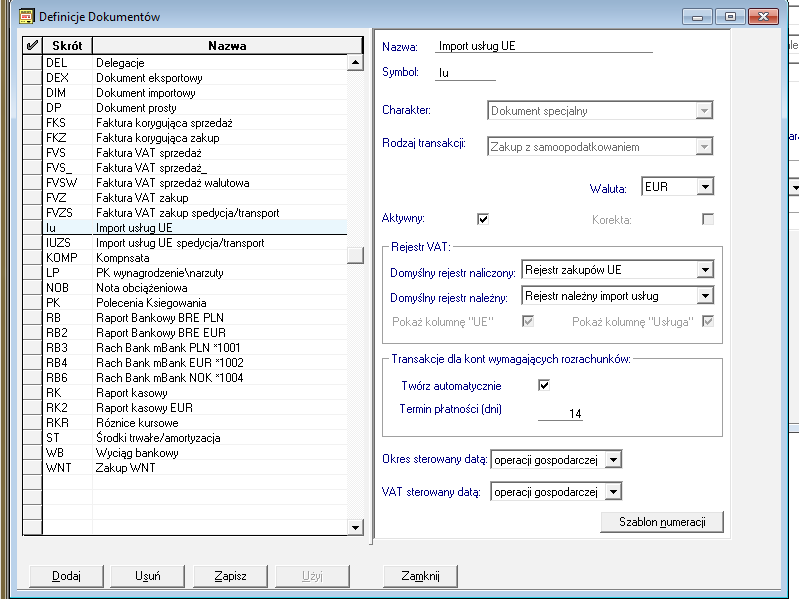Expand Domyślny rejestr naliczony dropdown
Image resolution: width=799 pixels, height=599 pixels.
tap(705, 269)
